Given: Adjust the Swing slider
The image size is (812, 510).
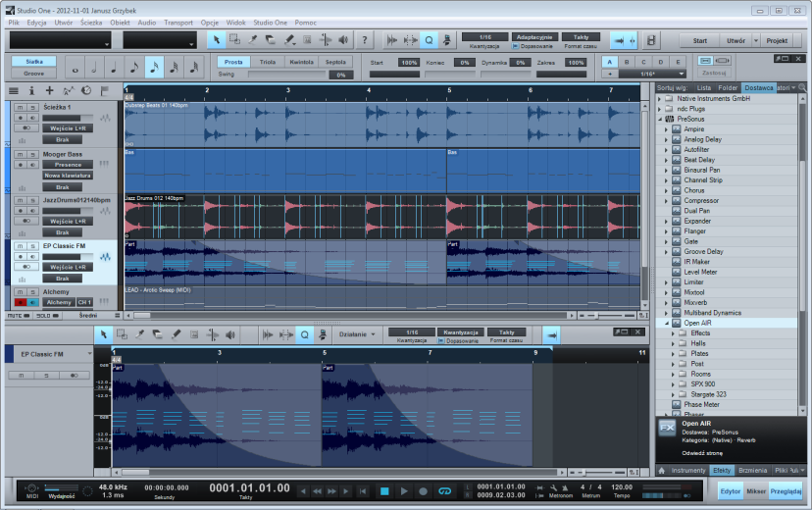Looking at the screenshot, I should [x=287, y=75].
